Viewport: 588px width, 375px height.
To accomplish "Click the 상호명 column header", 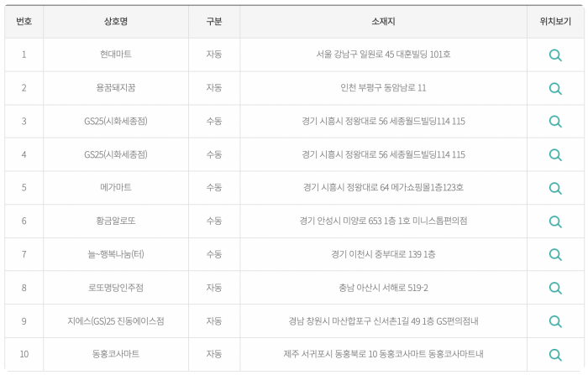I will click(x=116, y=21).
